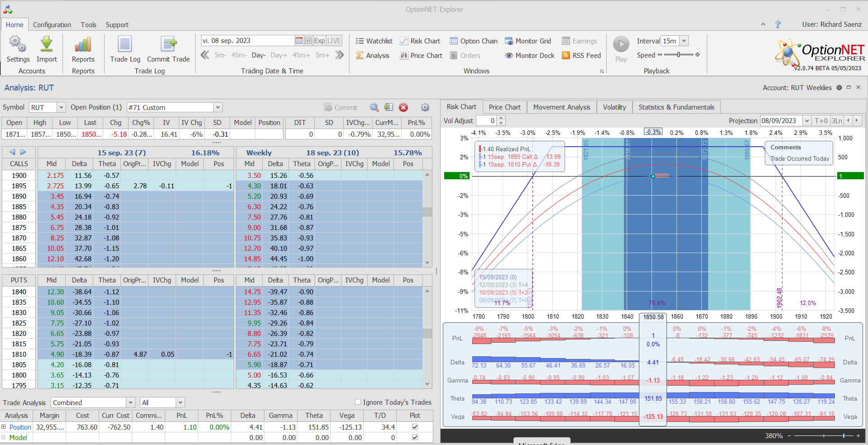Toggle the Position row Plot checkbox
The width and height of the screenshot is (868, 445).
415,427
